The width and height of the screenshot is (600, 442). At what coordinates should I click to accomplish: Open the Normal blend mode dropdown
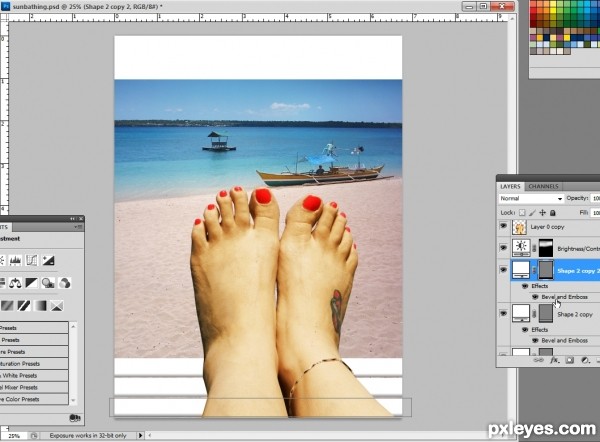[x=531, y=198]
